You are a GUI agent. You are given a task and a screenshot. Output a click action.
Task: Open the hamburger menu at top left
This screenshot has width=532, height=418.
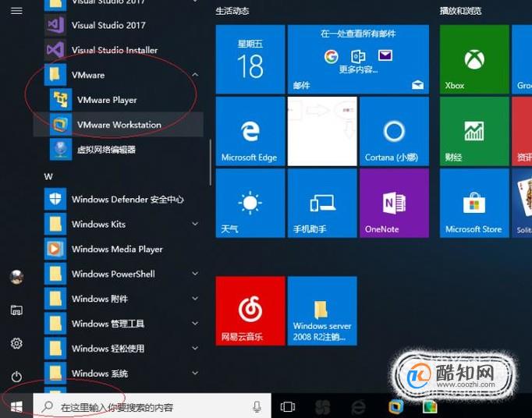click(16, 11)
